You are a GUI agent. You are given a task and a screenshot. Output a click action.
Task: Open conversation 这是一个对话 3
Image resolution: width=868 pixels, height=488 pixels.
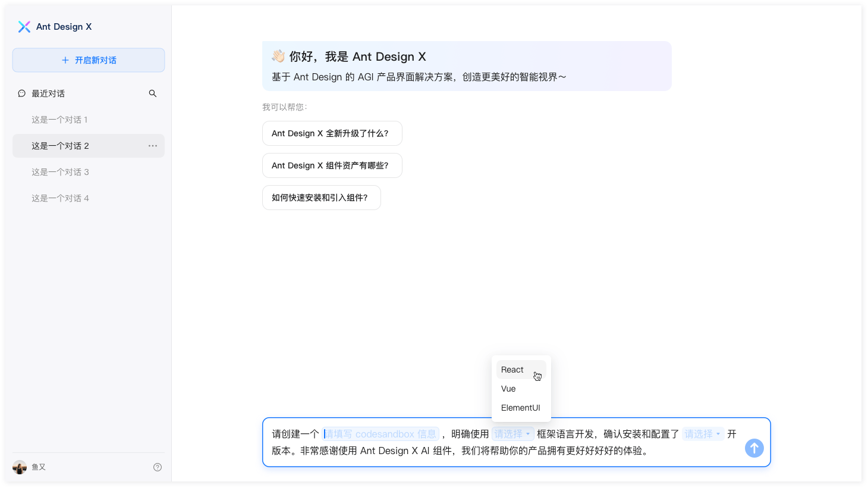pos(89,172)
